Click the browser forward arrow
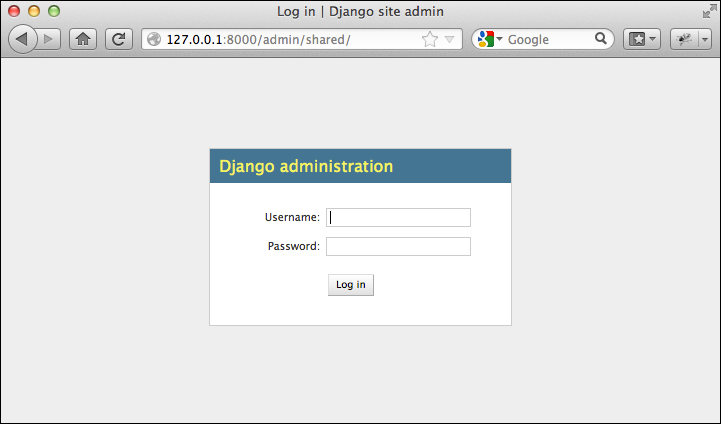This screenshot has height=424, width=721. (x=49, y=39)
